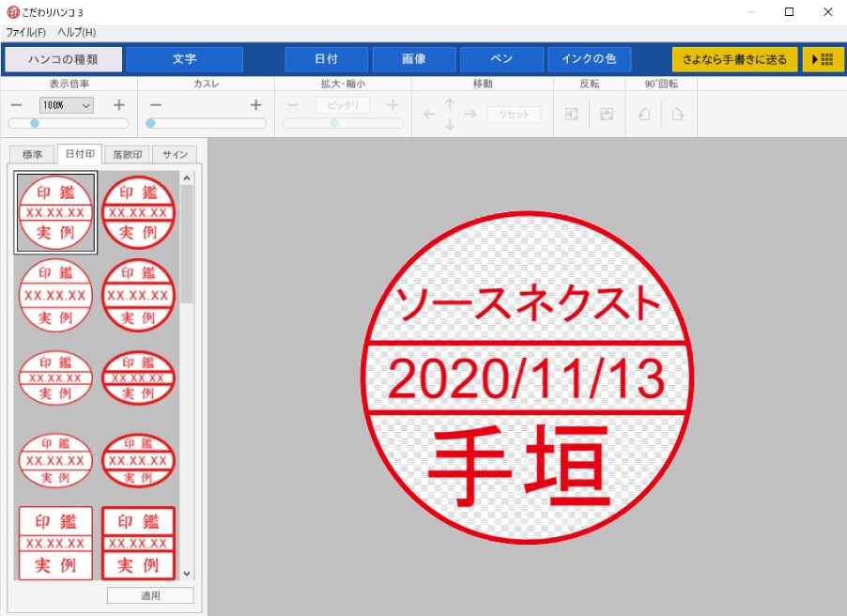Screen dimensions: 847x616
Task: Click the move up arrow
Action: click(450, 103)
